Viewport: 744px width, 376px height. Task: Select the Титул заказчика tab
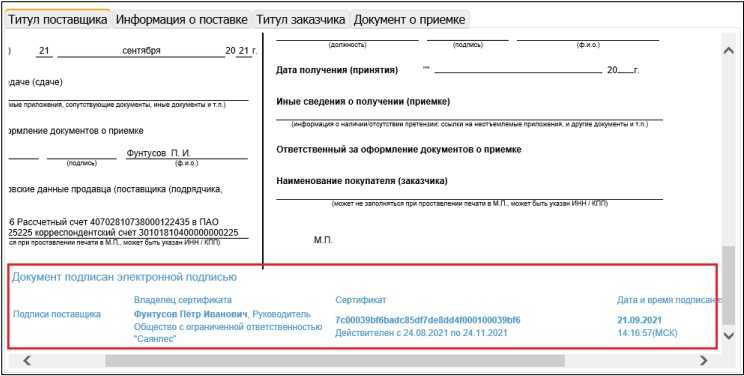pyautogui.click(x=300, y=20)
